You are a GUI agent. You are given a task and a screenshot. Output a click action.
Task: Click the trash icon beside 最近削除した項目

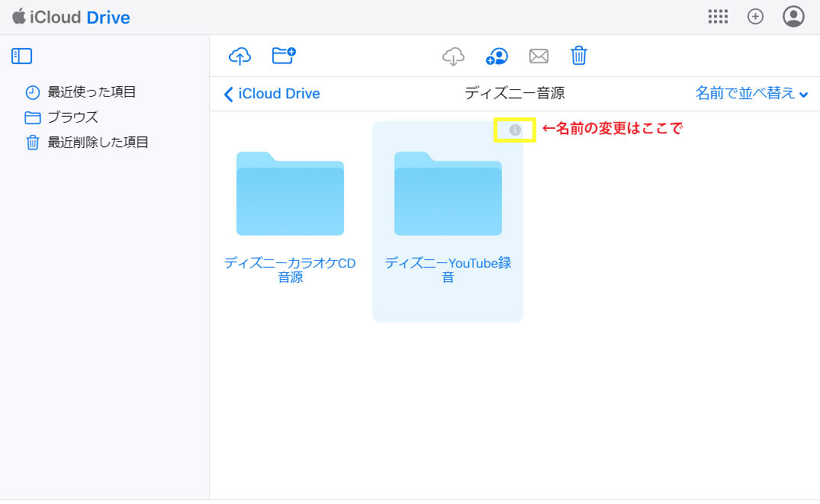click(x=33, y=143)
